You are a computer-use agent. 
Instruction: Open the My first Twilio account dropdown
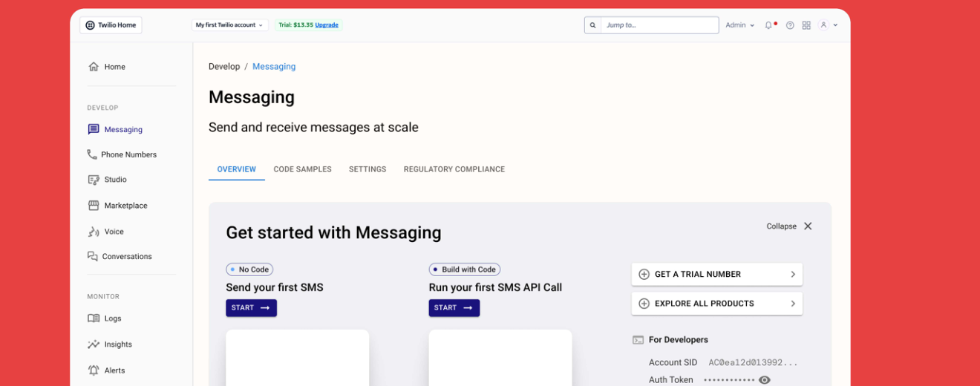tap(229, 25)
